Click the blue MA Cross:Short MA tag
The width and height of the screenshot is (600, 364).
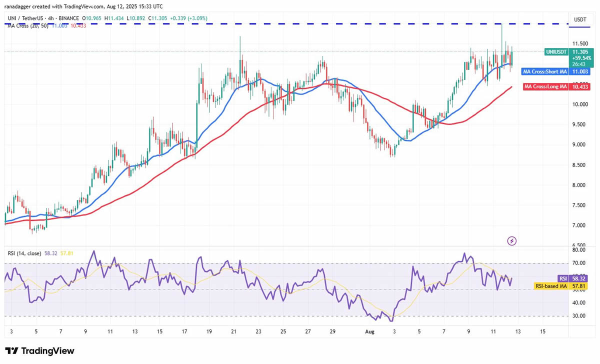coord(545,71)
